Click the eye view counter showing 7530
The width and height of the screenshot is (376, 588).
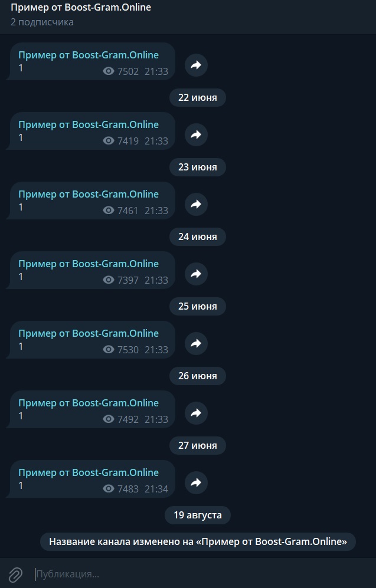coord(121,350)
